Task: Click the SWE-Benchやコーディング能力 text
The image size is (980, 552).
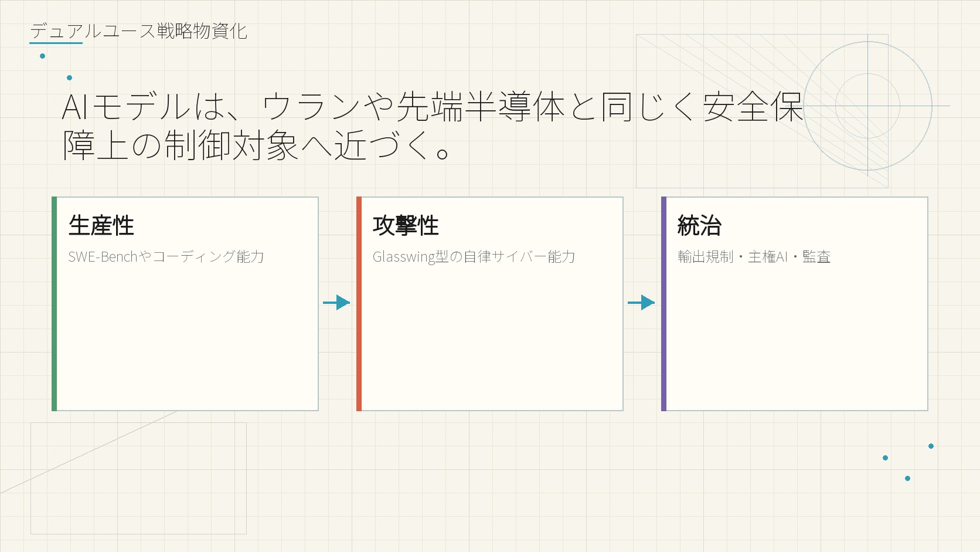Action: coord(166,257)
